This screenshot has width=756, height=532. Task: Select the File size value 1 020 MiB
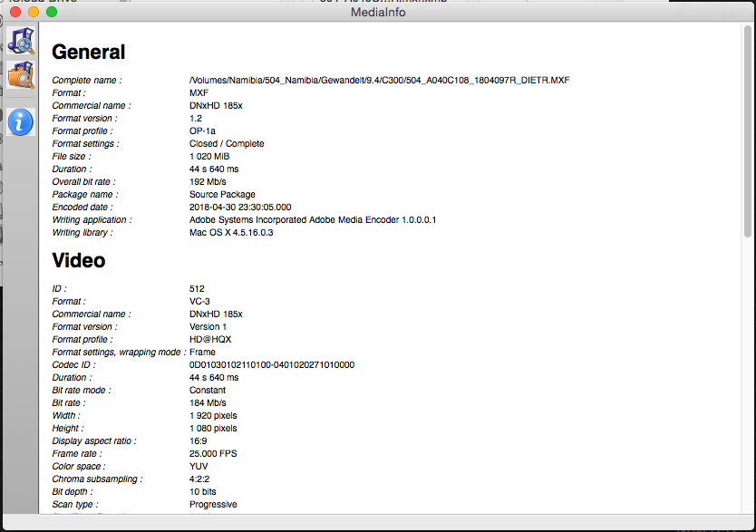(209, 156)
